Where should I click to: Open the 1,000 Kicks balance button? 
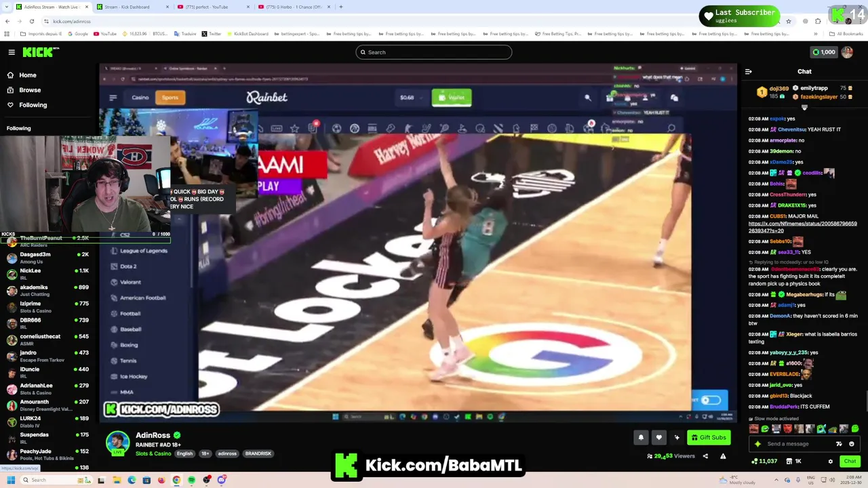(824, 52)
